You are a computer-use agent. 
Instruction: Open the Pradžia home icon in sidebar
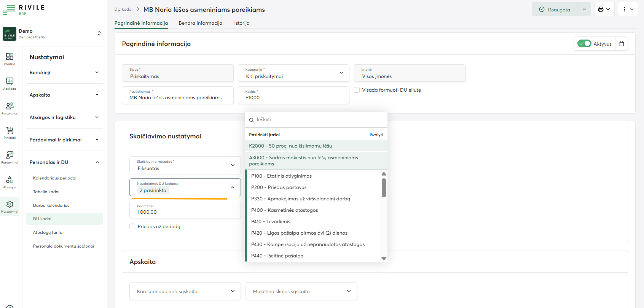[x=10, y=59]
